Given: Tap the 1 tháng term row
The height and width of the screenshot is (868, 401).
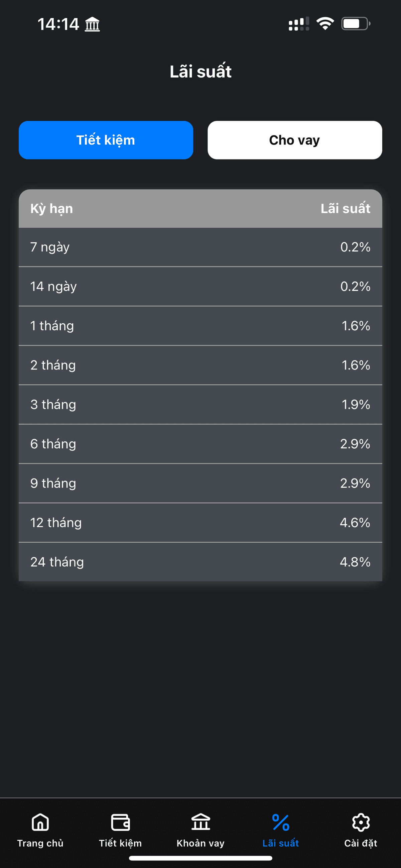Looking at the screenshot, I should tap(200, 326).
